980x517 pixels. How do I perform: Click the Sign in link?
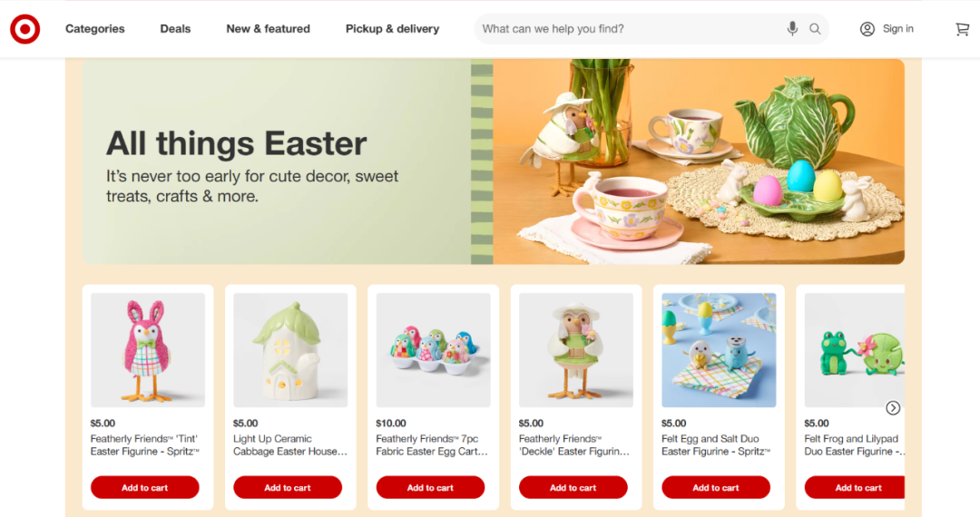897,29
